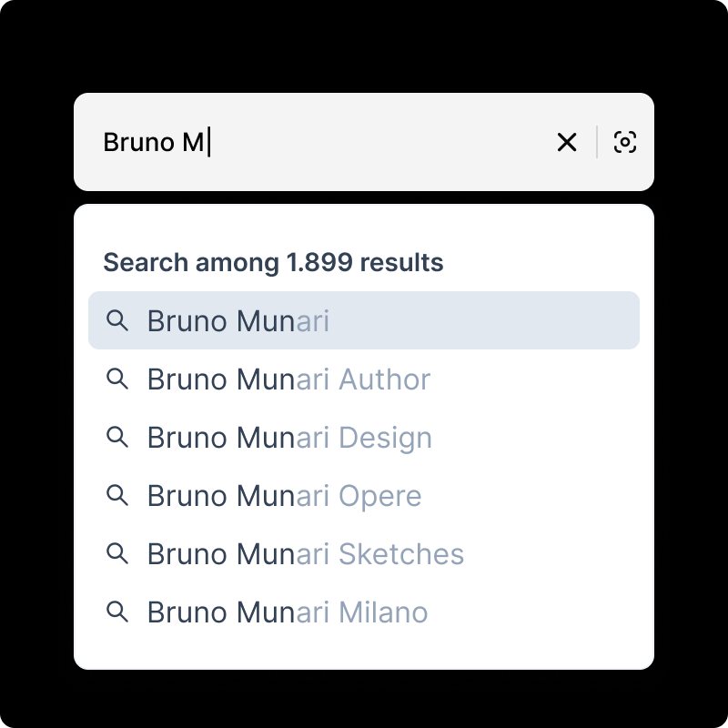Click magnifier icon beside Bruno Munari suggestion
The height and width of the screenshot is (728, 728).
(117, 320)
